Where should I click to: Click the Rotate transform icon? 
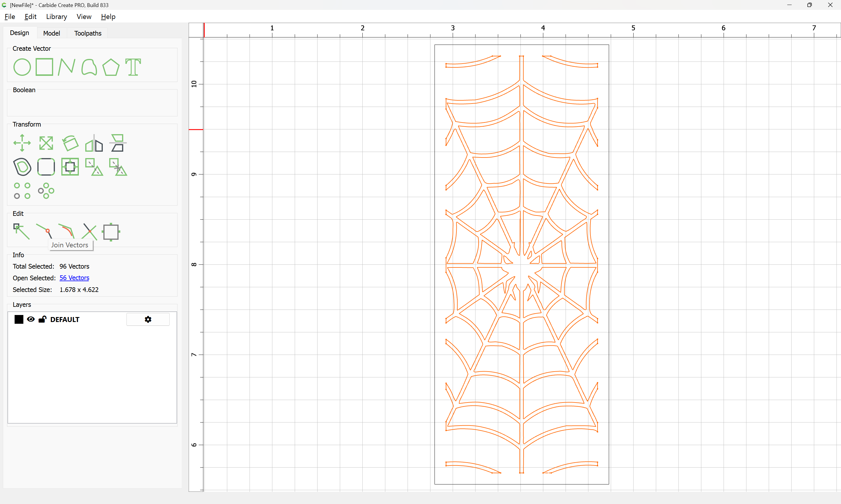click(x=70, y=143)
